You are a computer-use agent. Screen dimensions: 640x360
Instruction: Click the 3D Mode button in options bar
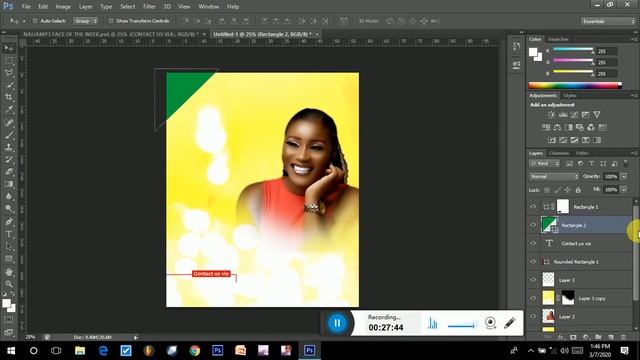point(368,21)
